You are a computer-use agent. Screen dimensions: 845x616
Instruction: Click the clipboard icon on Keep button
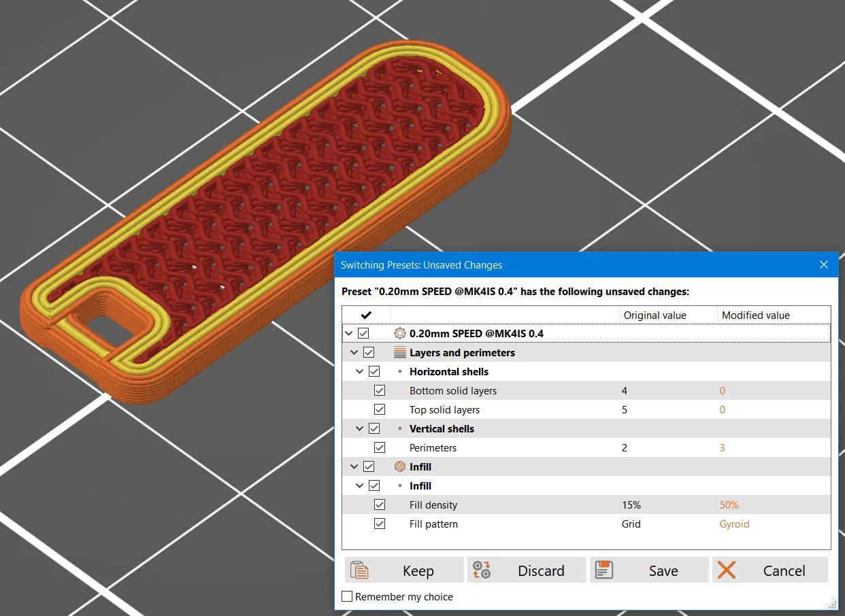coord(359,570)
